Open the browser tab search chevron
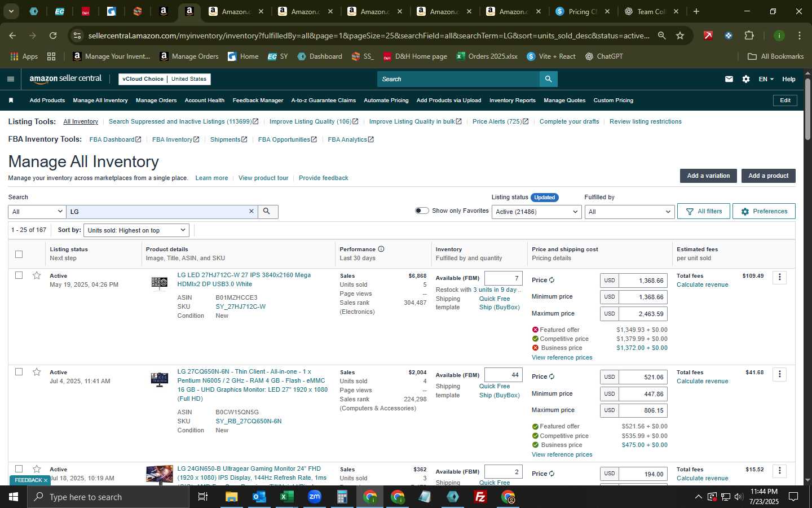 pyautogui.click(x=11, y=11)
